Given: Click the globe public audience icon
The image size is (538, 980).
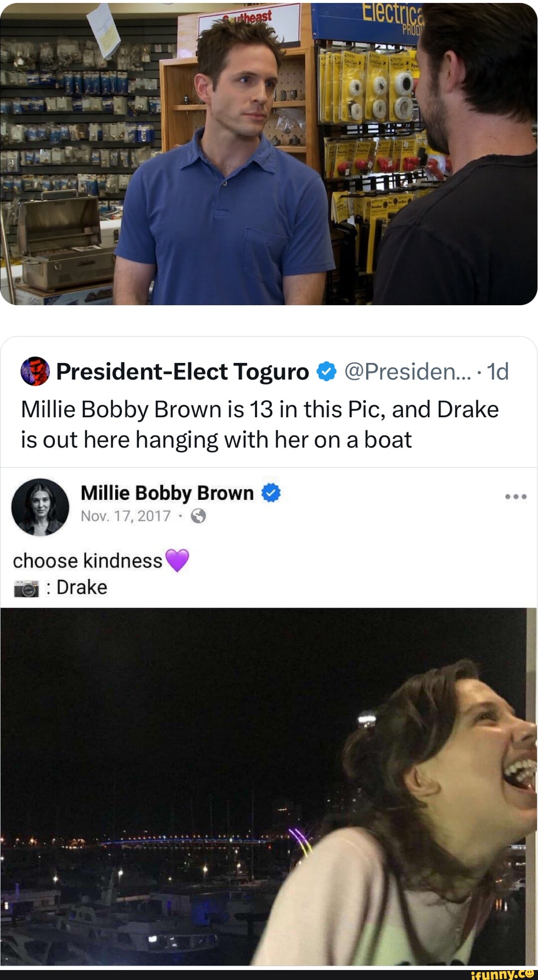Looking at the screenshot, I should pyautogui.click(x=198, y=516).
